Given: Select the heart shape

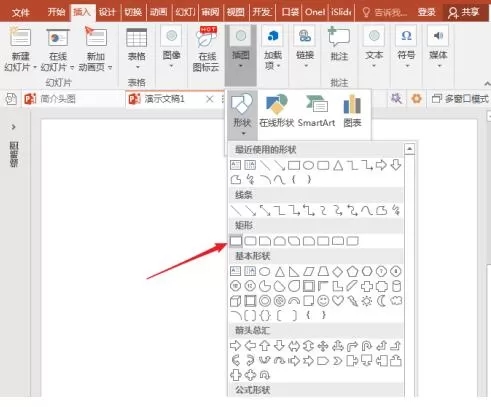Looking at the screenshot, I should coord(338,301).
